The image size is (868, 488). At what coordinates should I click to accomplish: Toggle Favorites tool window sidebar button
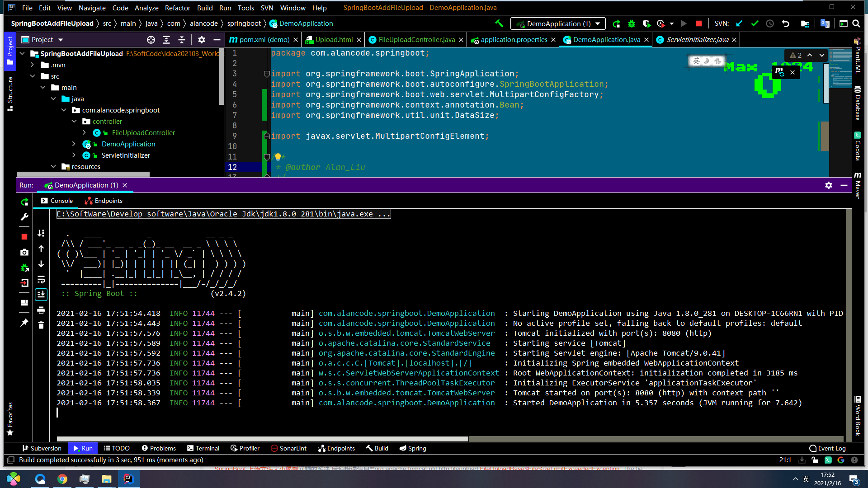[10, 418]
